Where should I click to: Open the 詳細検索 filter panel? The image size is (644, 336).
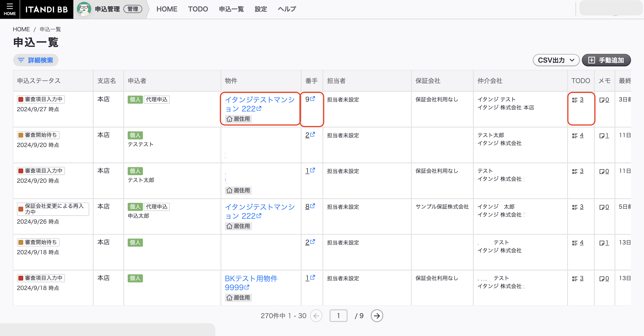[36, 60]
